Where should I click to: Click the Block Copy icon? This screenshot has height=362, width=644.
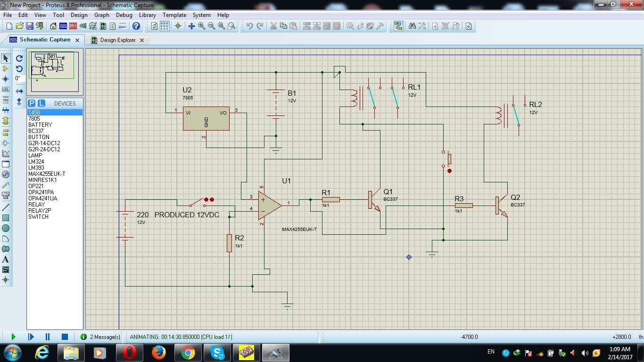pos(307,26)
